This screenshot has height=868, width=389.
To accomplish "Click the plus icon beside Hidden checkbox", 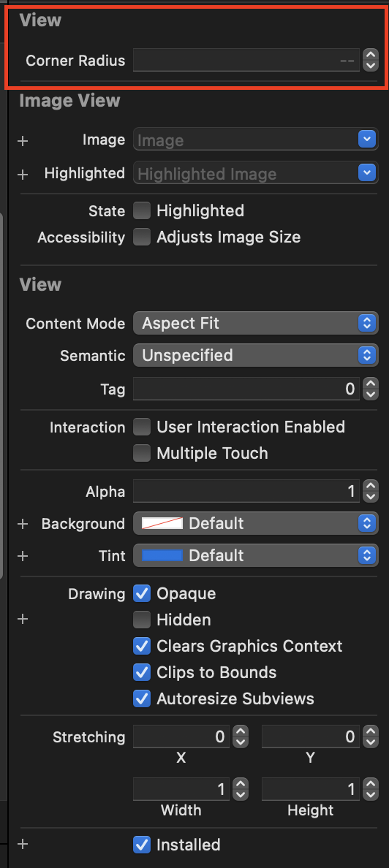I will (23, 620).
